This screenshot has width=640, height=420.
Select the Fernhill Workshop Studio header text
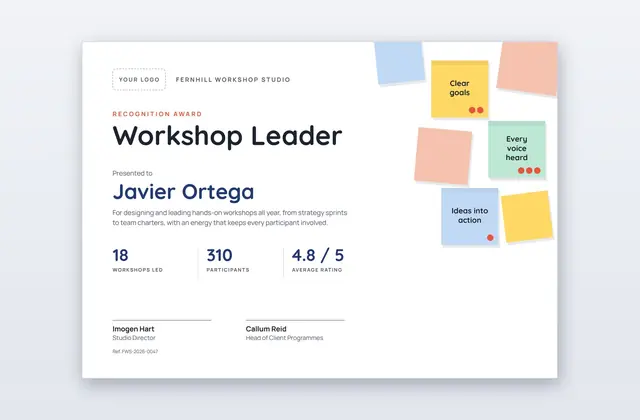233,80
